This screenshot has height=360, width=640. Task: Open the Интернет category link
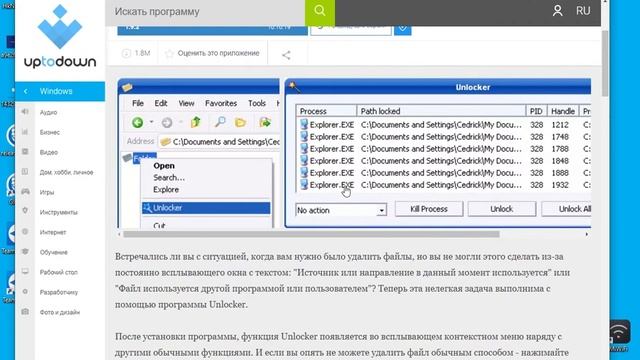point(53,232)
